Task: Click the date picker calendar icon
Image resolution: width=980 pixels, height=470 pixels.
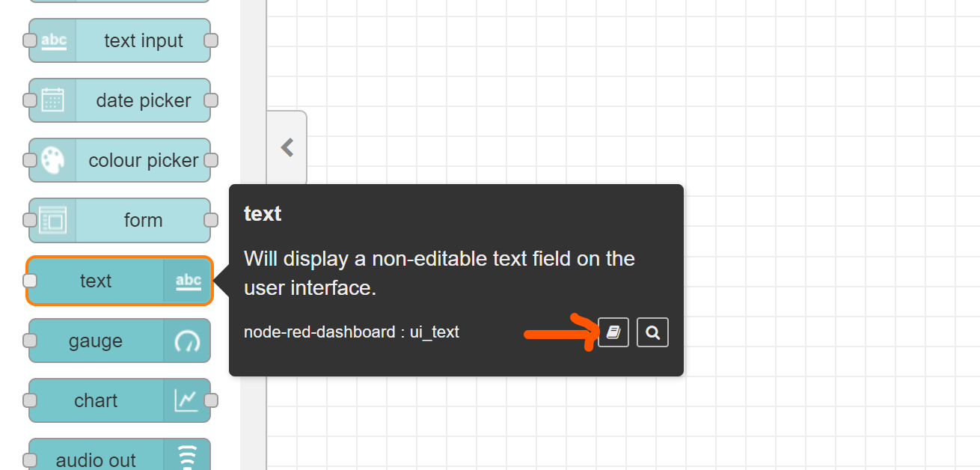Action: [53, 100]
